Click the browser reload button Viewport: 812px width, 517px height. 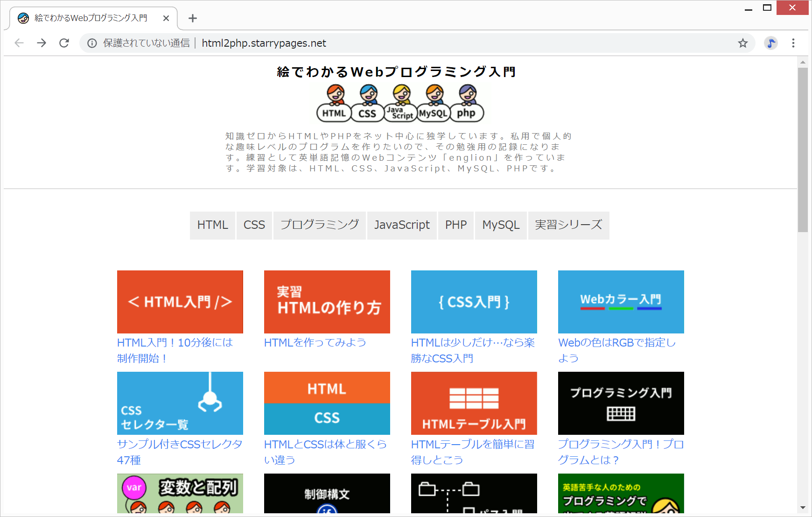64,43
